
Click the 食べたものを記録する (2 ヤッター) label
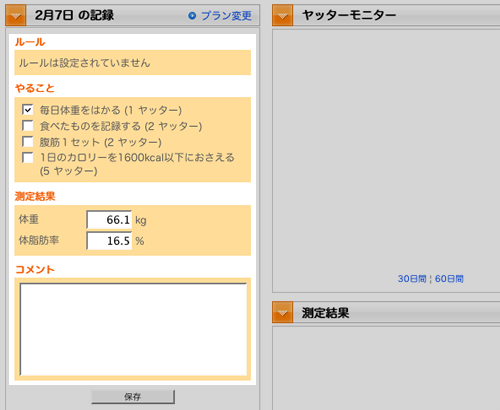click(x=121, y=126)
